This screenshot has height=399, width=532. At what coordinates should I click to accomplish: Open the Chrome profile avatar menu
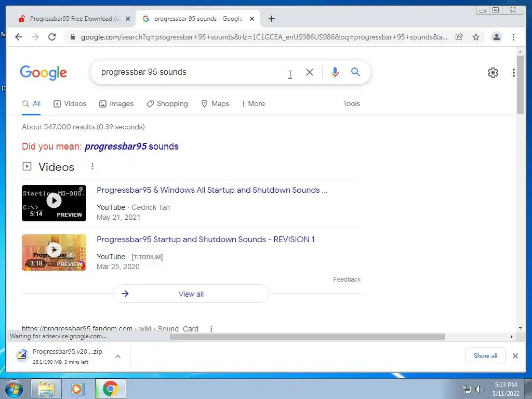(497, 37)
